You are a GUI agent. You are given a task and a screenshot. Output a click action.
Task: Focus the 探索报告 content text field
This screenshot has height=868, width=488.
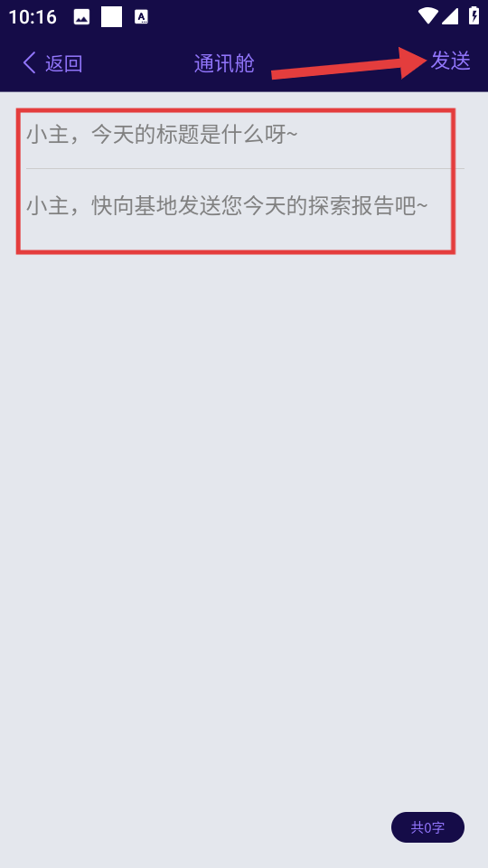245,206
